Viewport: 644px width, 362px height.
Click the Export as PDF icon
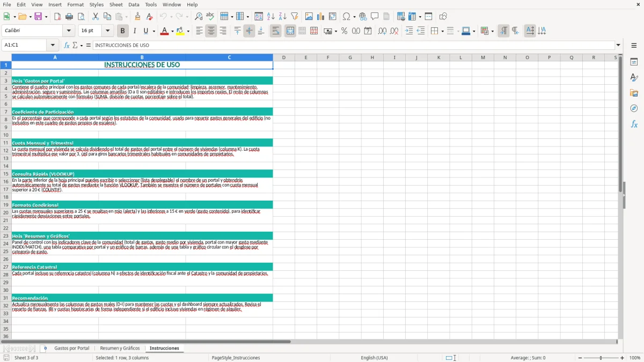(x=57, y=17)
